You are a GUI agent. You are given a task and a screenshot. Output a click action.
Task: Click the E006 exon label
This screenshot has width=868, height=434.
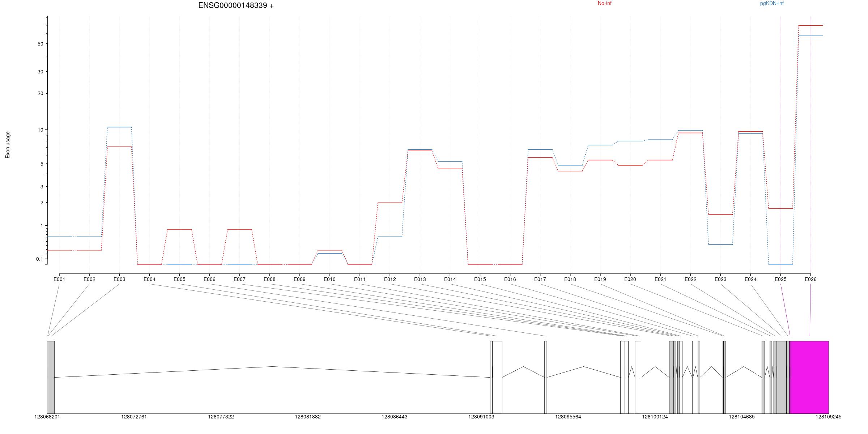tap(209, 279)
